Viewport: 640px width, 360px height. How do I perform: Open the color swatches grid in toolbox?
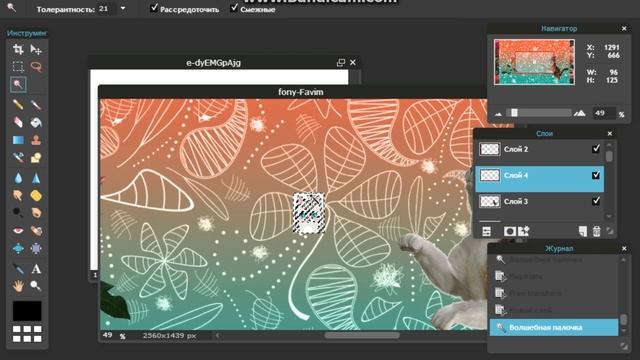point(27,334)
